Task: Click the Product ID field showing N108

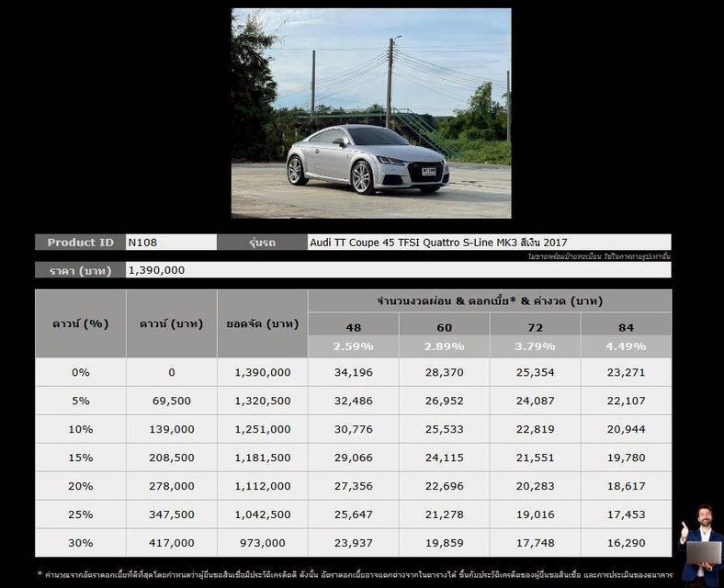Action: point(171,243)
